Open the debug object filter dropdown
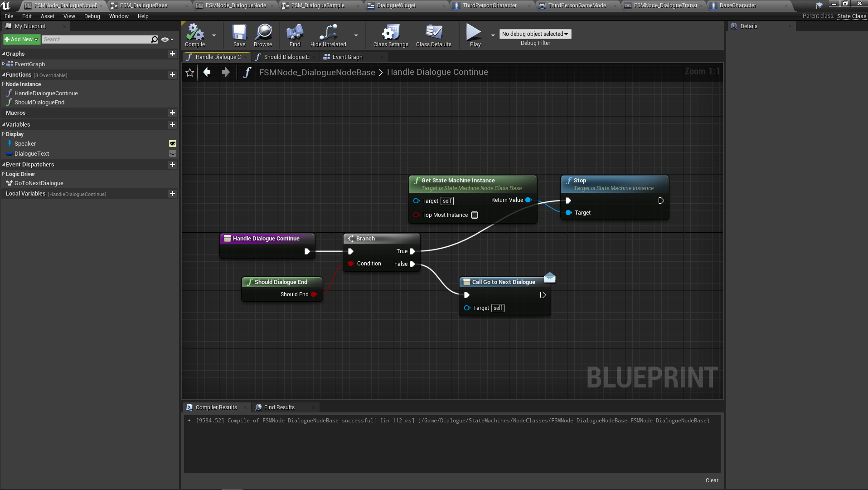 click(x=535, y=34)
